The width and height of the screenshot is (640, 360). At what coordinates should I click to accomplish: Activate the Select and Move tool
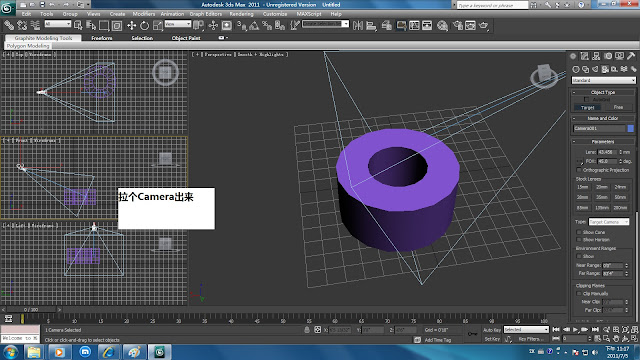[131, 25]
